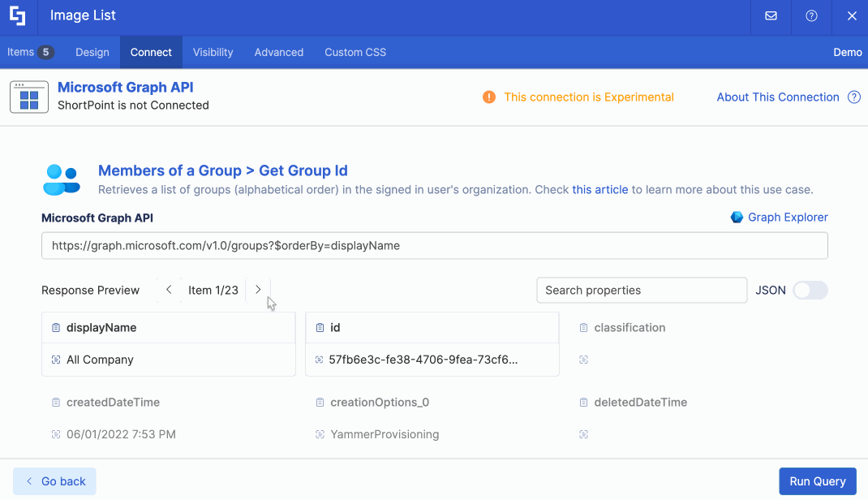Viewport: 868px width, 500px height.
Task: Click the 'All Company' value
Action: pyautogui.click(x=101, y=360)
